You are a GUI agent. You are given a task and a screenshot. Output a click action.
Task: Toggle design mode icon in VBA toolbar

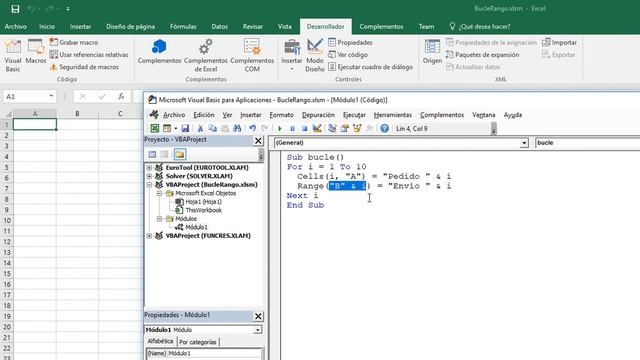(317, 129)
